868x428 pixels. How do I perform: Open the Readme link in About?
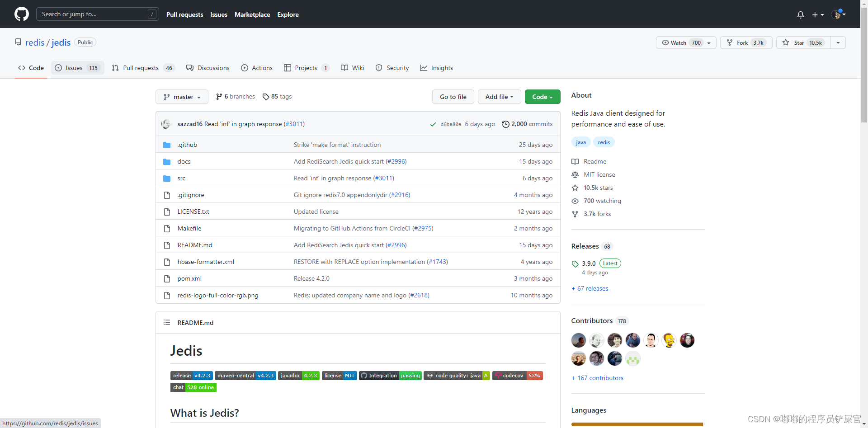pos(589,161)
